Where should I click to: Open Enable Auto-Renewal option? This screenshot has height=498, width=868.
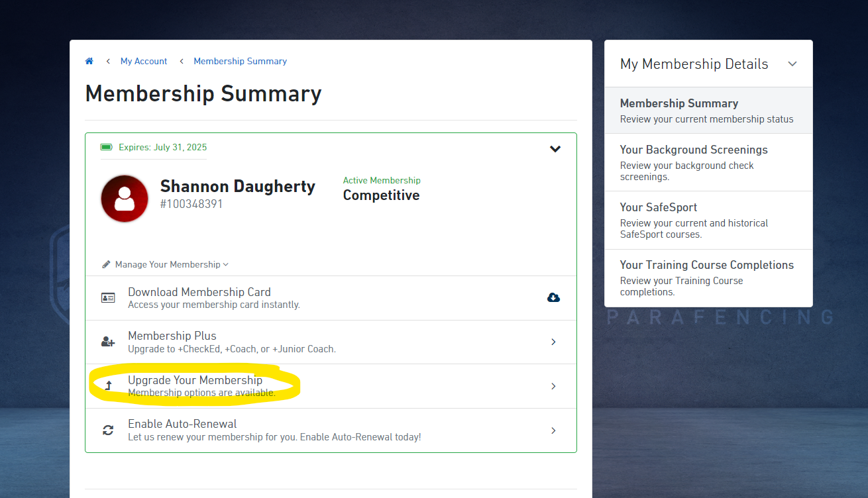pyautogui.click(x=331, y=430)
